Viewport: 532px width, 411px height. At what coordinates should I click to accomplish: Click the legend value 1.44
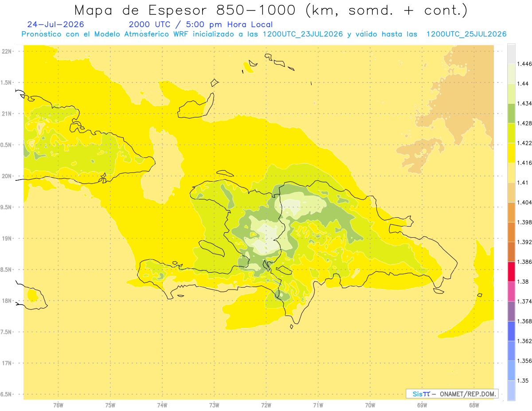pos(523,84)
